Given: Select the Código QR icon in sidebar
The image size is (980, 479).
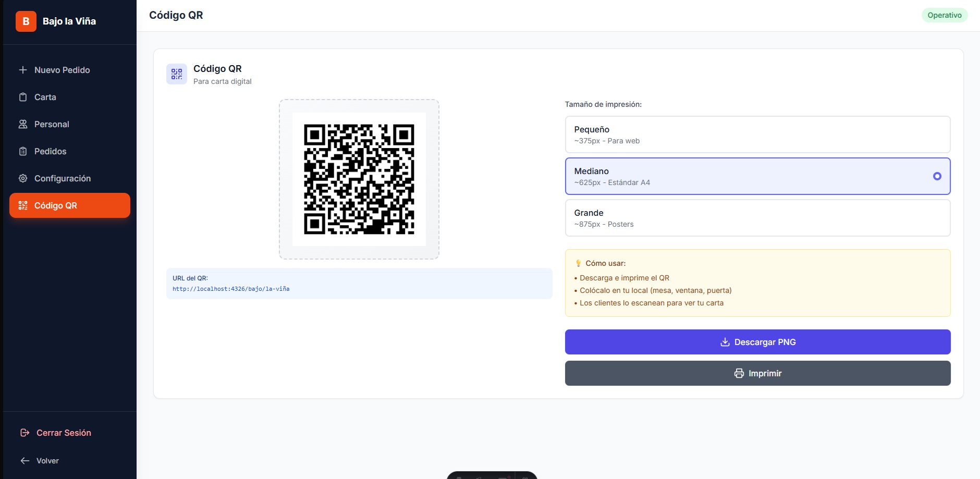Looking at the screenshot, I should click(23, 205).
